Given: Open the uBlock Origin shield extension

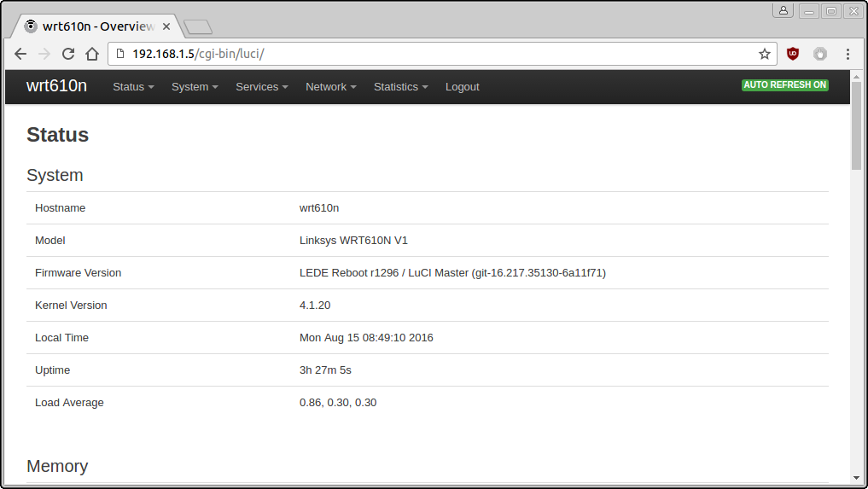Looking at the screenshot, I should [x=793, y=54].
